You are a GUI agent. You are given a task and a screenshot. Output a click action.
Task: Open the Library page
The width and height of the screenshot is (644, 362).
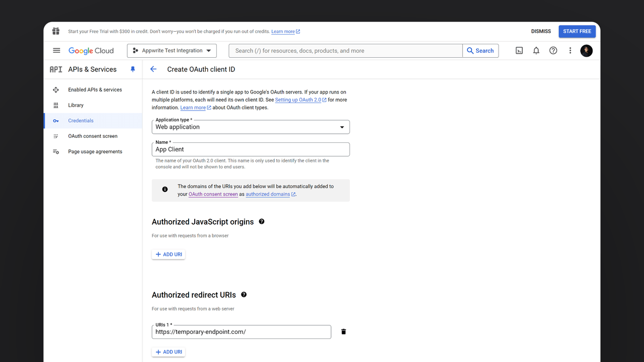click(93, 105)
